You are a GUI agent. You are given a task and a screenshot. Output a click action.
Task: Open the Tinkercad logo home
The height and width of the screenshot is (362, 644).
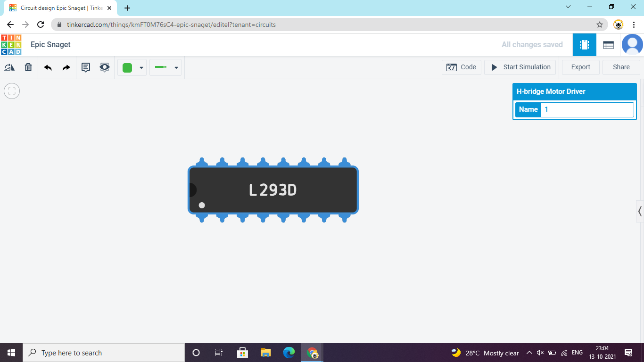point(11,45)
